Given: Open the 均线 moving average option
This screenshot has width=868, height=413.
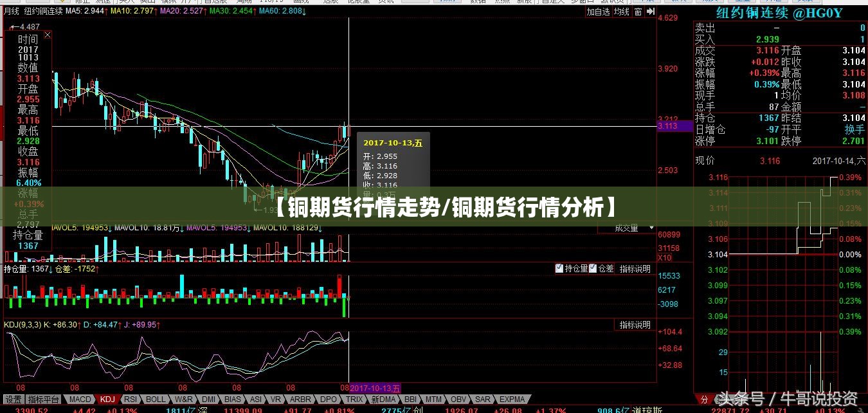Looking at the screenshot, I should point(622,12).
